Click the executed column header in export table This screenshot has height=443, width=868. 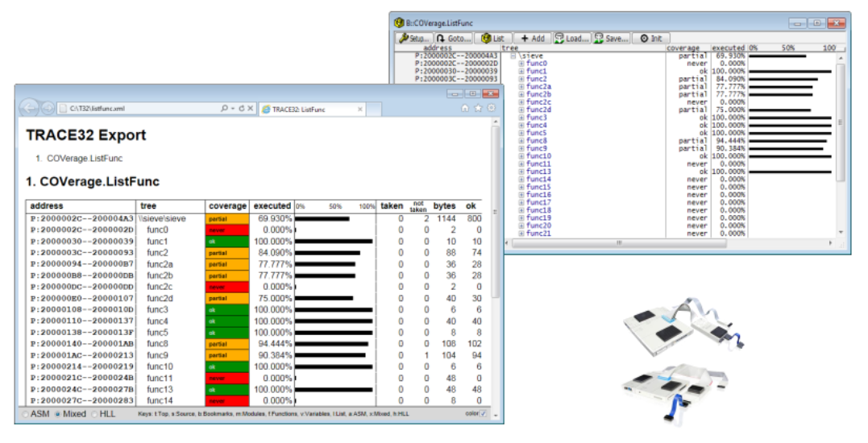[272, 205]
